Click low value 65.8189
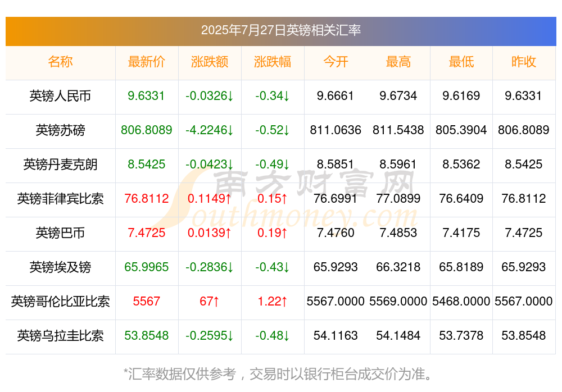This screenshot has width=562, height=392. coord(461,267)
